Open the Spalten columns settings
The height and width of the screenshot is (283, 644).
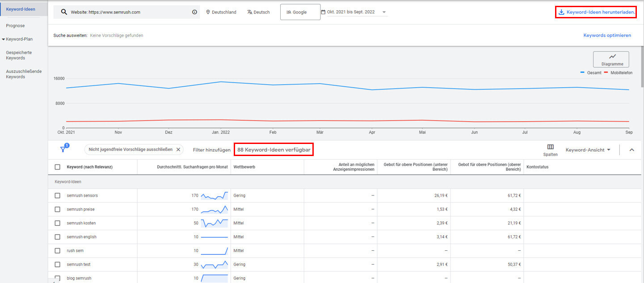[550, 150]
